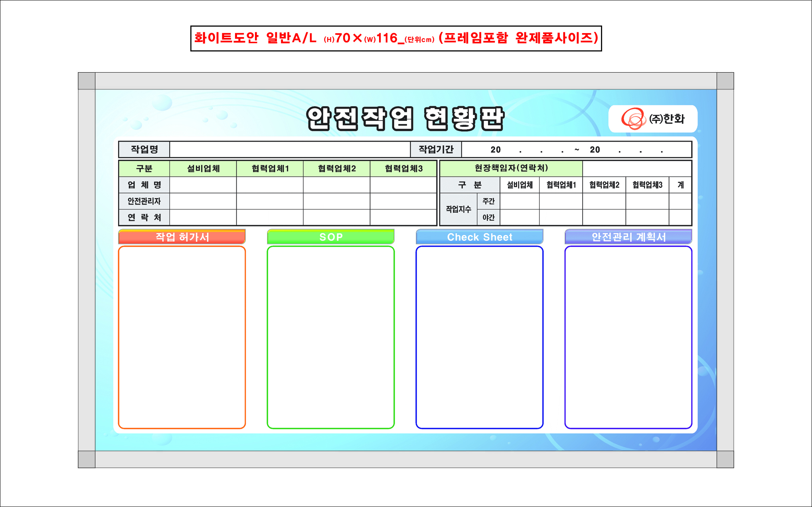
Task: Click the green SOP header
Action: coord(330,237)
